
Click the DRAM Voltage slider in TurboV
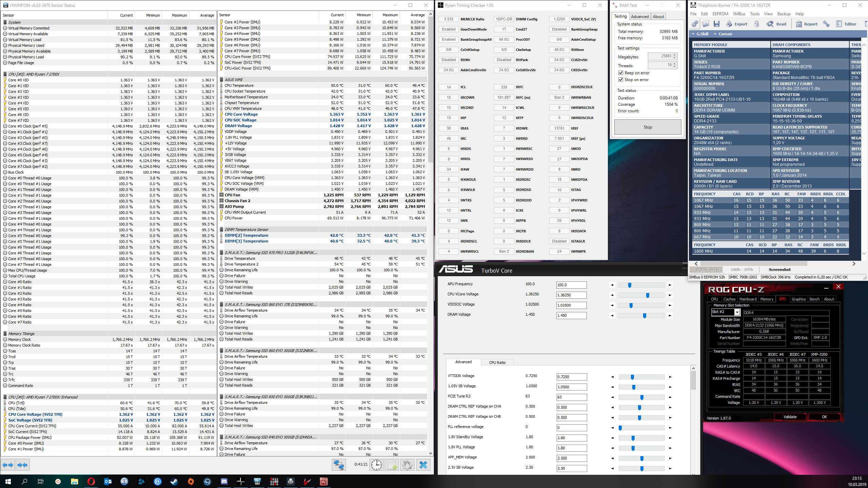pos(644,315)
